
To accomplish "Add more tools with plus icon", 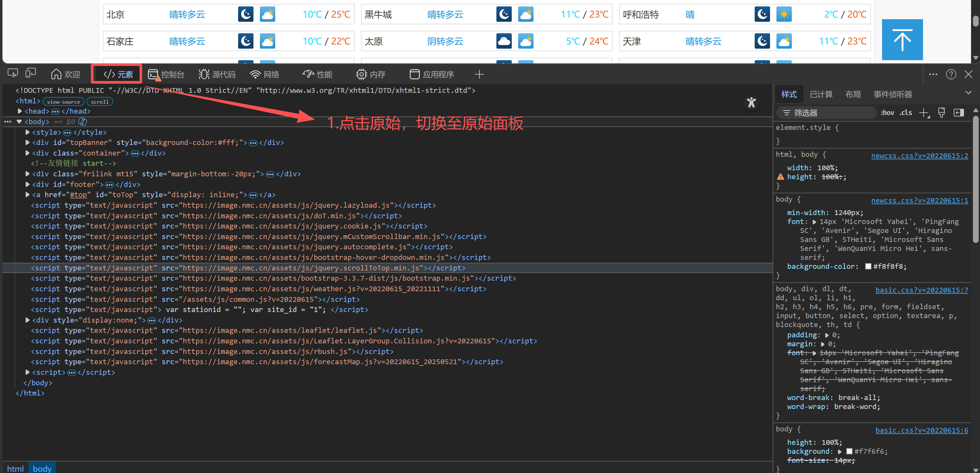I will 479,74.
